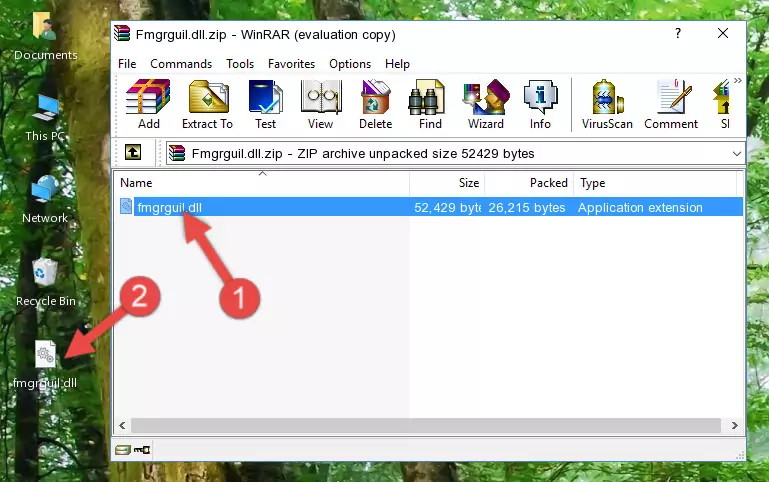Viewport: 769px width, 482px height.
Task: Click the 52,429 bytes size cell
Action: [x=447, y=208]
